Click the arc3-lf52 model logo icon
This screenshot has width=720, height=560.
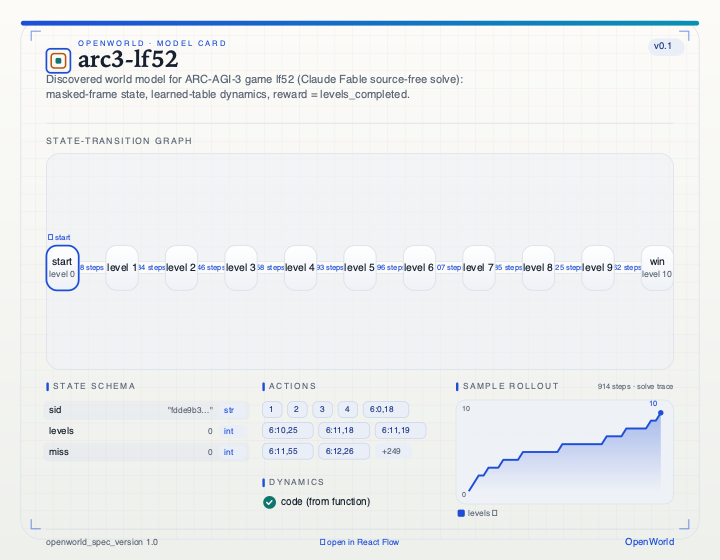pos(58,61)
